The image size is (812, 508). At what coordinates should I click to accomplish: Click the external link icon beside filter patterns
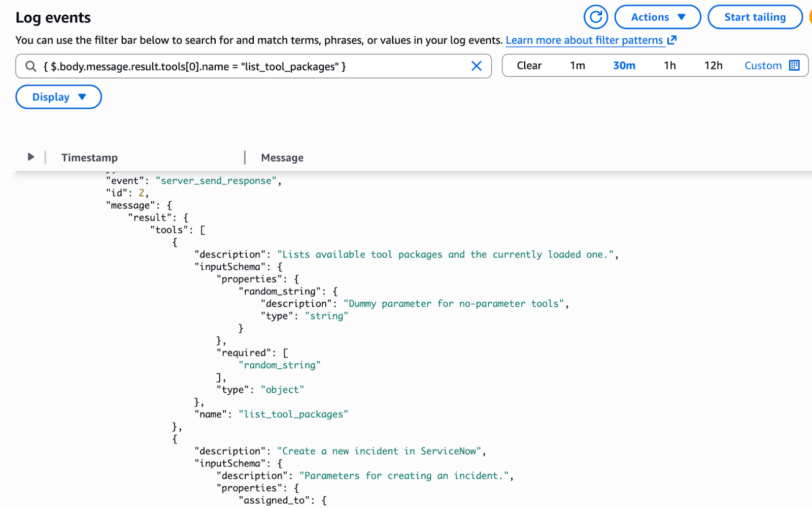point(672,40)
